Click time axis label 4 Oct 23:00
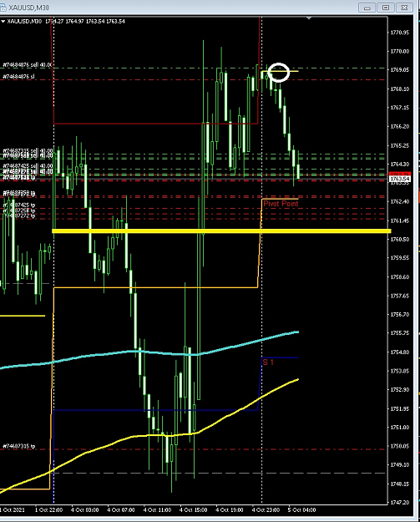420x522 pixels. pyautogui.click(x=266, y=509)
